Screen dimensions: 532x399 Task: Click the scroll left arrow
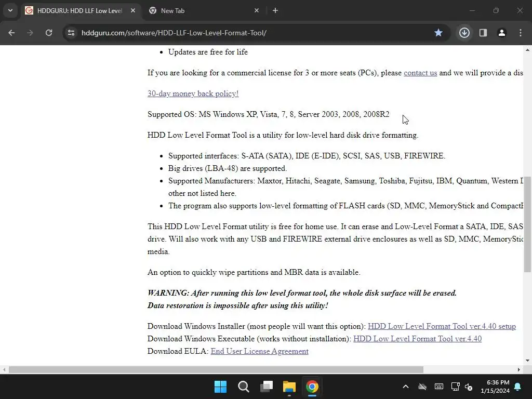(x=4, y=369)
